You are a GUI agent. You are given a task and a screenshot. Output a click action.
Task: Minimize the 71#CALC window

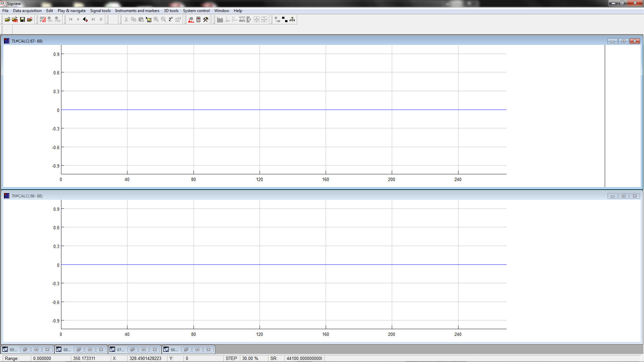pos(612,41)
